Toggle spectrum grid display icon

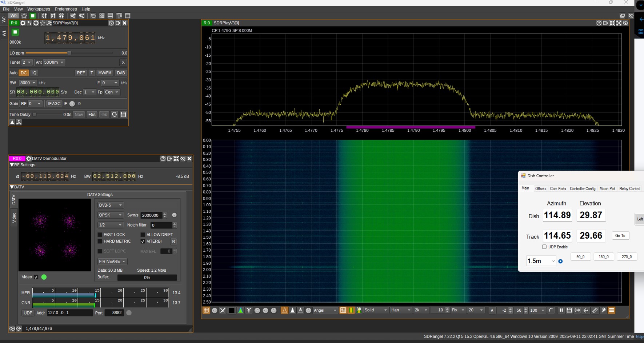[206, 310]
